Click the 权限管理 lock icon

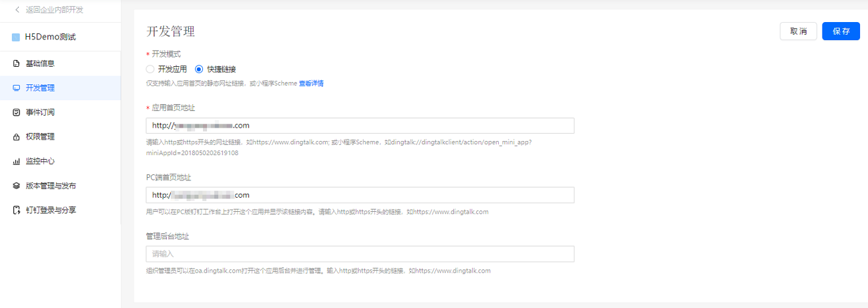17,137
